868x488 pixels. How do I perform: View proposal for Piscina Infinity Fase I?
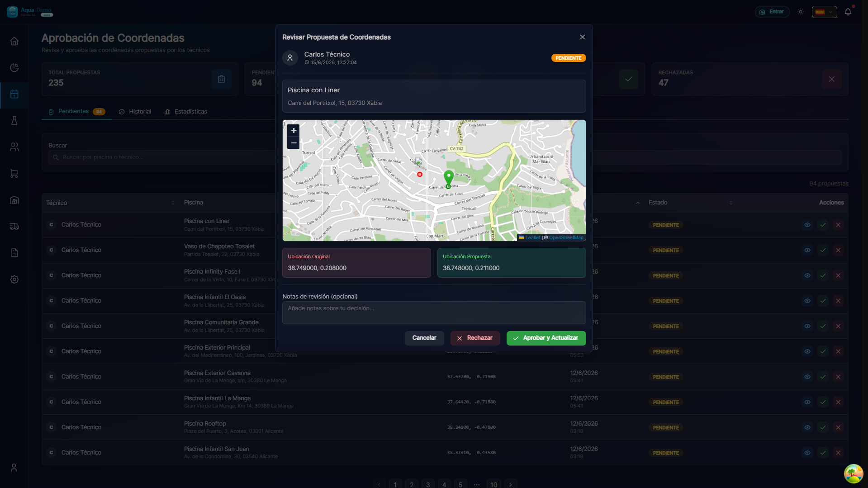(807, 275)
